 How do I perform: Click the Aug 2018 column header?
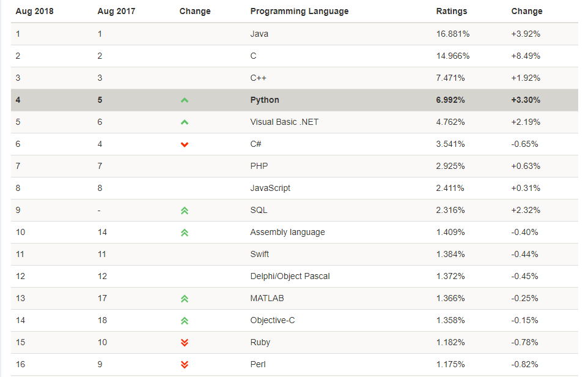tap(34, 11)
